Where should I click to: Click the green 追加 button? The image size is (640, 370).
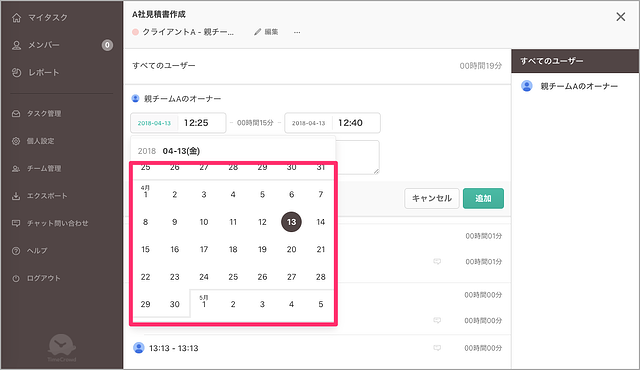(x=483, y=198)
